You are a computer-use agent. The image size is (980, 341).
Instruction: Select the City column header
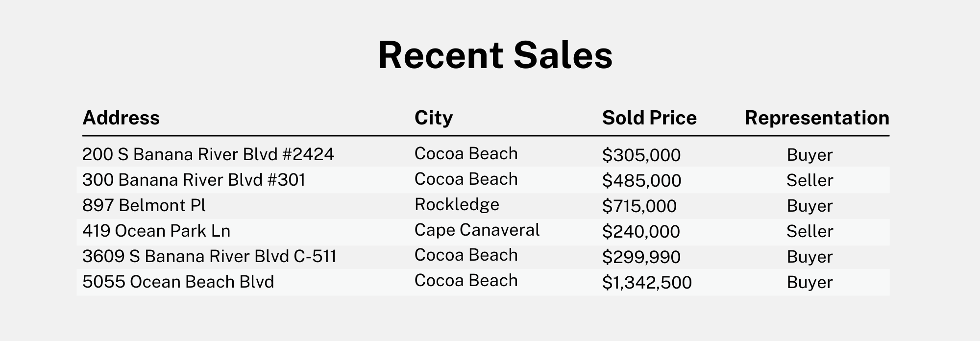[434, 118]
